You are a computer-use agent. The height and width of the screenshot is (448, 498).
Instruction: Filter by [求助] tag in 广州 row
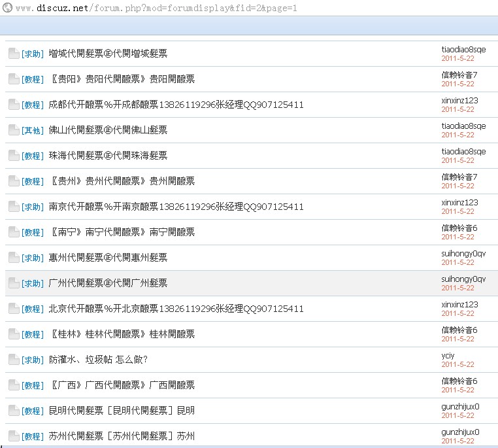(33, 283)
